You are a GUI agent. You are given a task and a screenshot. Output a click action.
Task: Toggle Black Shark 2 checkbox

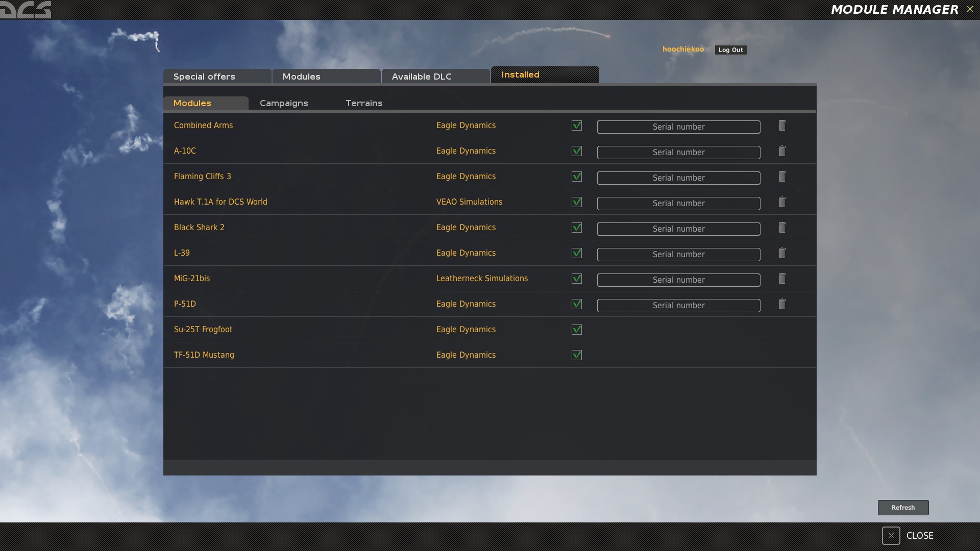click(577, 228)
